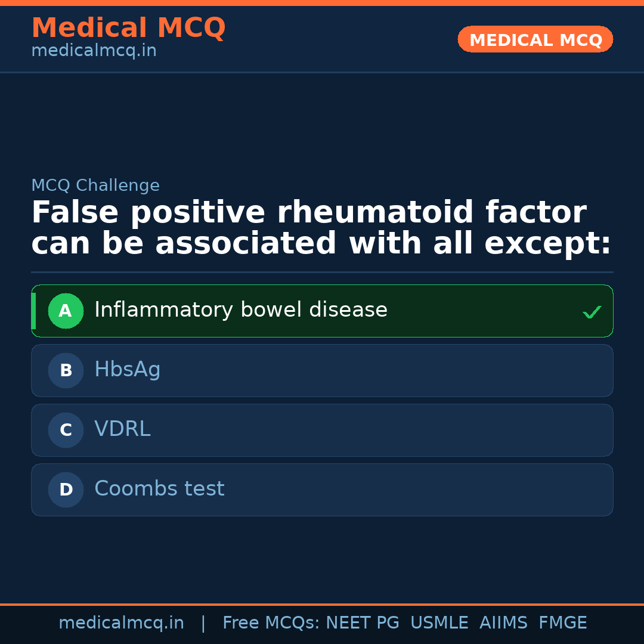Screen dimensions: 644x644
Task: Click the D letter circle icon
Action: coord(66,490)
